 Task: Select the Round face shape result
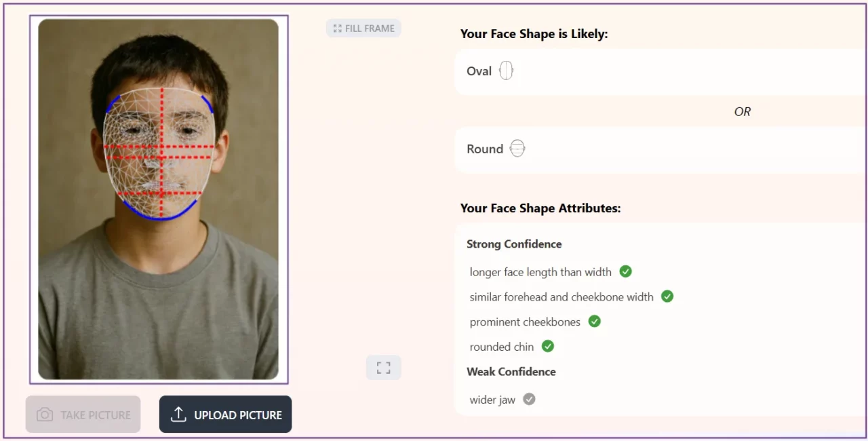coord(484,149)
